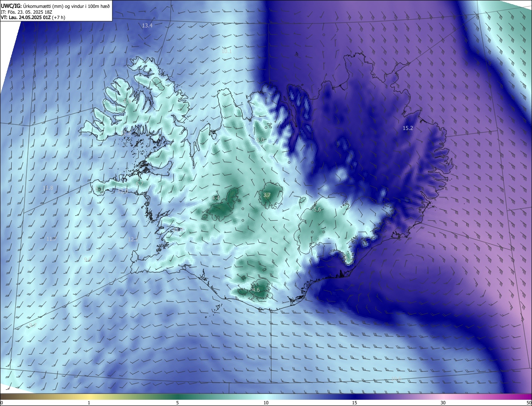
Task: Click the 5.6 value on Vatnajökull
Action: pos(317,210)
